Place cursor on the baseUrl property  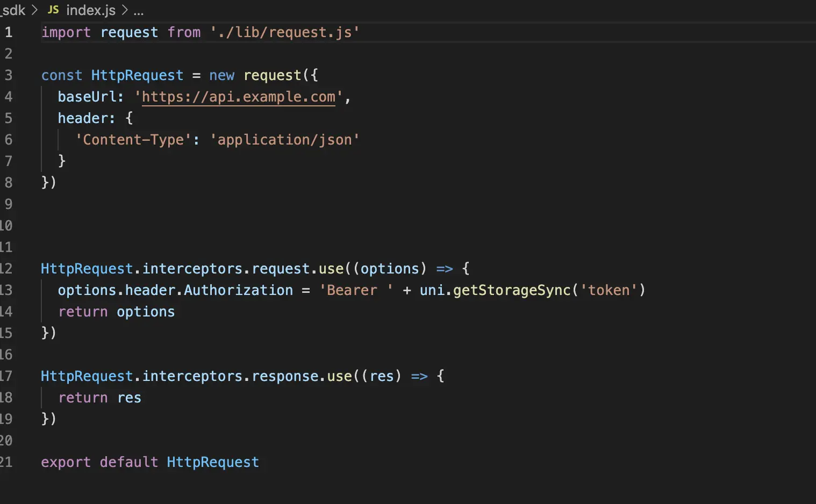(87, 97)
